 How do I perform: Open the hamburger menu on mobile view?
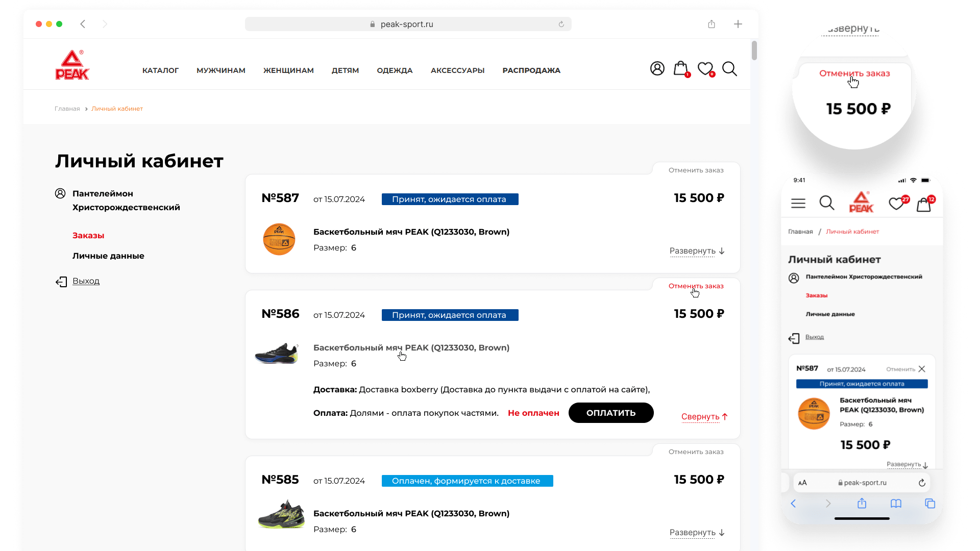(x=798, y=203)
